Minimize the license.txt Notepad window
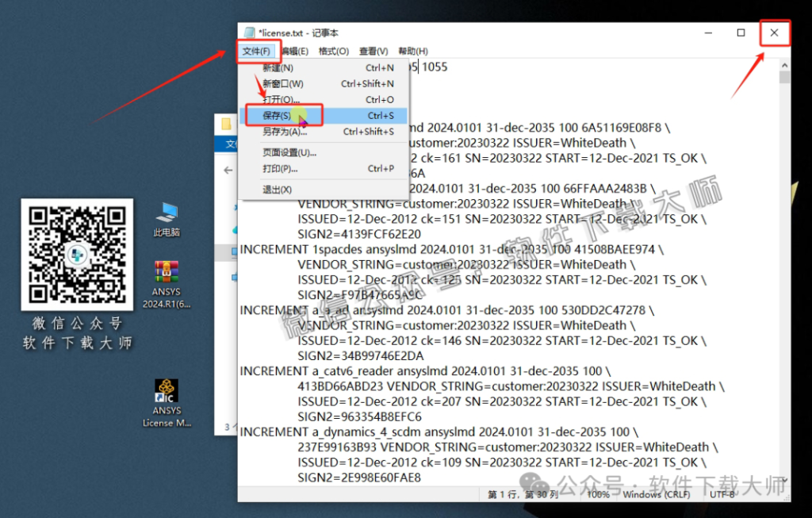Screen dimensions: 812x518 pyautogui.click(x=707, y=33)
